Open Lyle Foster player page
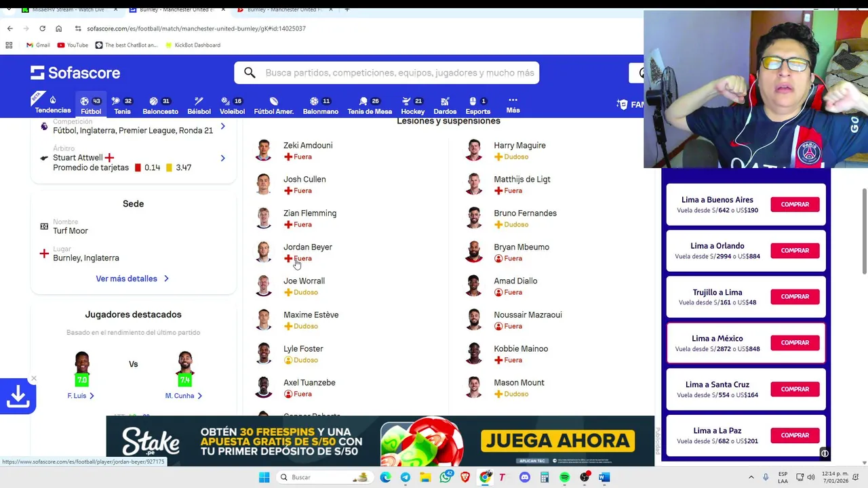This screenshot has height=488, width=868. (303, 348)
